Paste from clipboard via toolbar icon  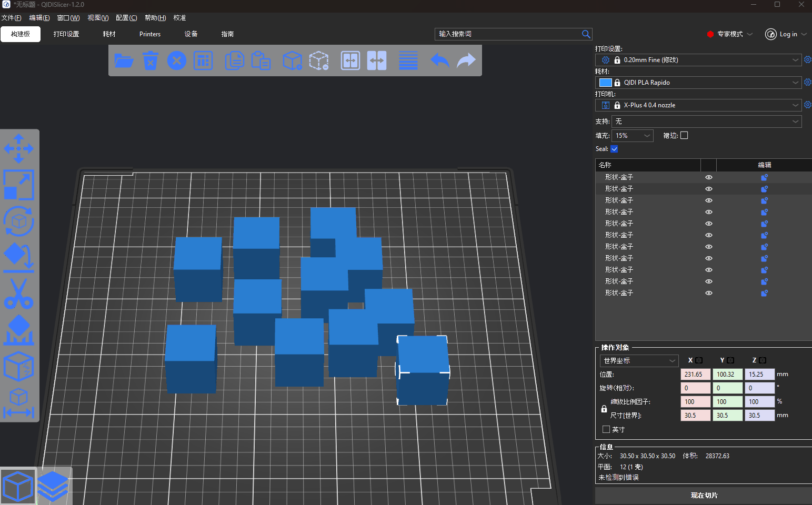[x=260, y=60]
